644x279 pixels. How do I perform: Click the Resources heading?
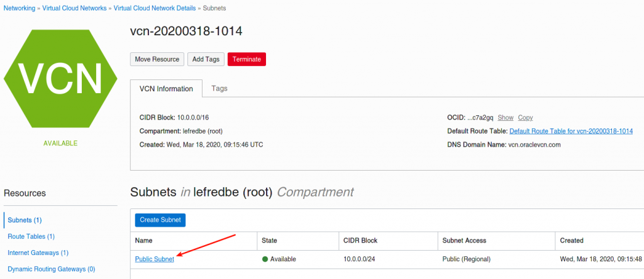(25, 193)
